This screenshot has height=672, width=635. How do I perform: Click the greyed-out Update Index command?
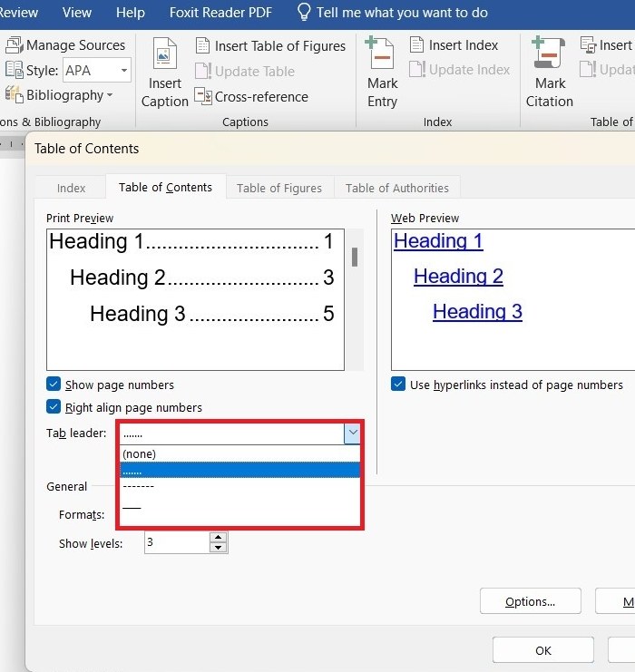click(x=459, y=70)
